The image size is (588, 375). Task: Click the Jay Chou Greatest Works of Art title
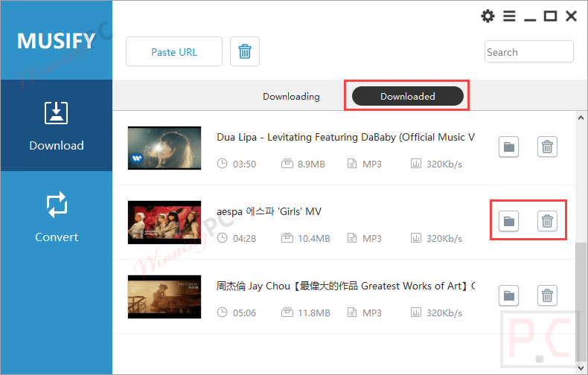345,286
